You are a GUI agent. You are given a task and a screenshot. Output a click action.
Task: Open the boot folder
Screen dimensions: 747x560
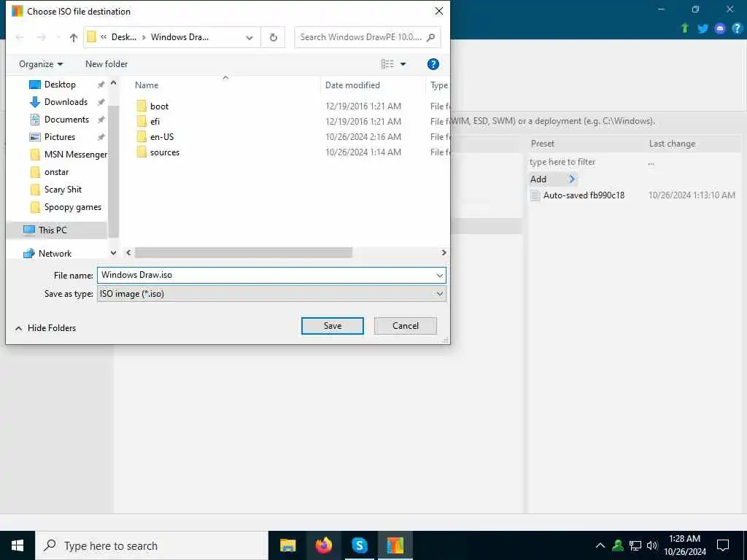click(x=159, y=106)
